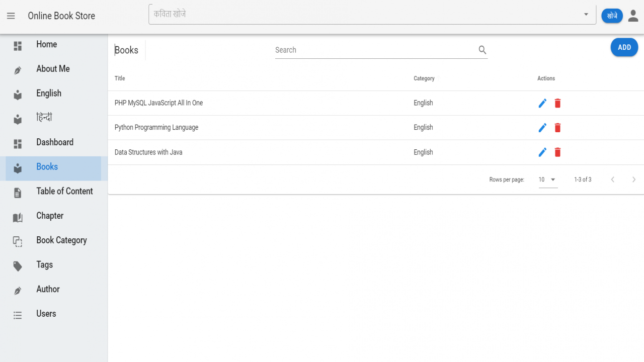Viewport: 644px width, 362px height.
Task: Sort by the Category column header
Action: point(424,78)
